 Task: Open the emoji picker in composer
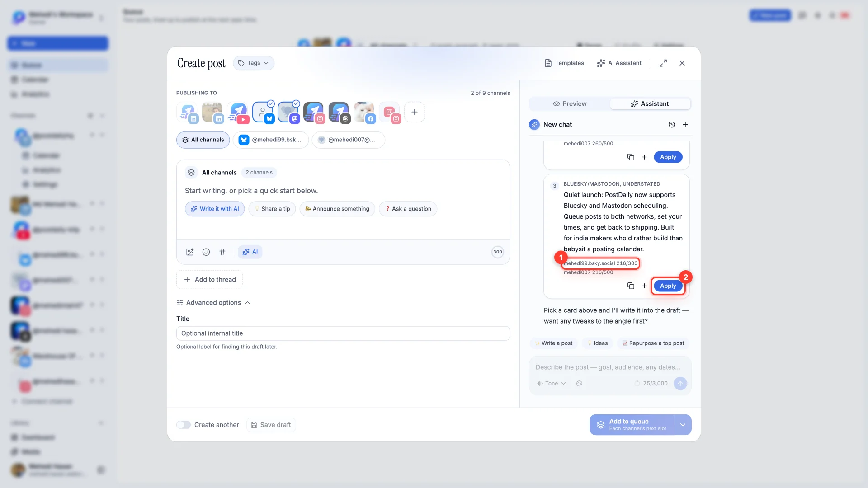tap(206, 252)
